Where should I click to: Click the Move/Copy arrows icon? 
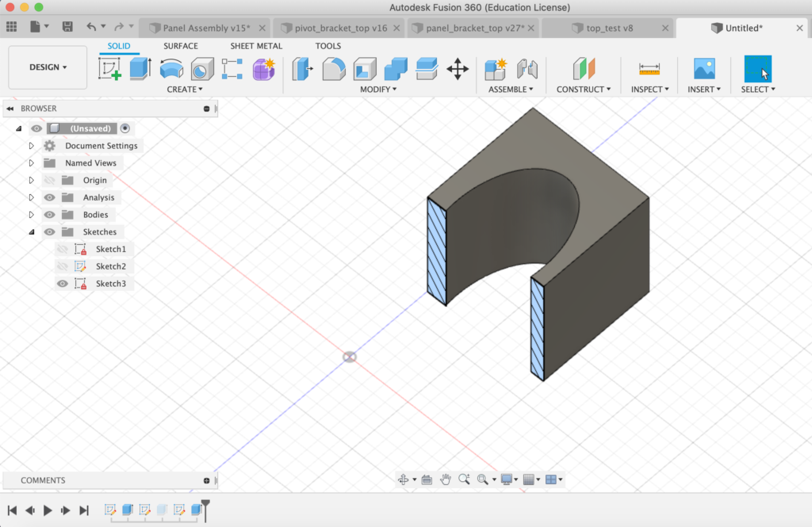[458, 69]
